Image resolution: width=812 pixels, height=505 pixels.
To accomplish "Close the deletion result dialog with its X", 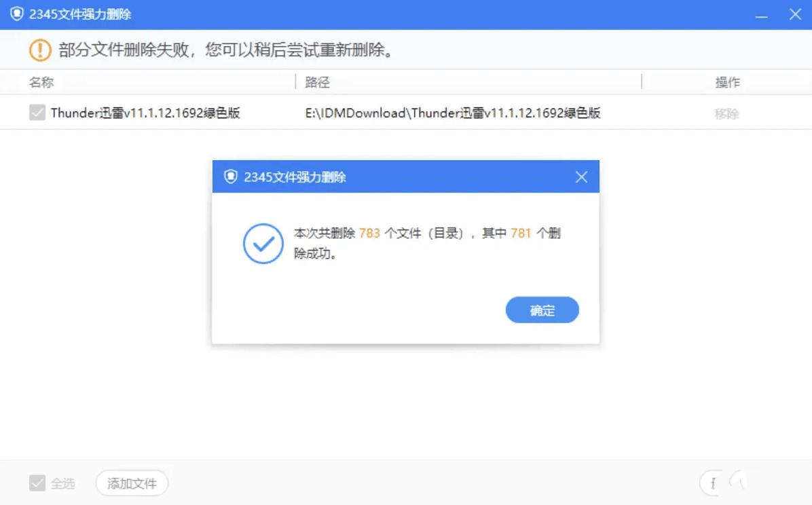I will pos(582,177).
